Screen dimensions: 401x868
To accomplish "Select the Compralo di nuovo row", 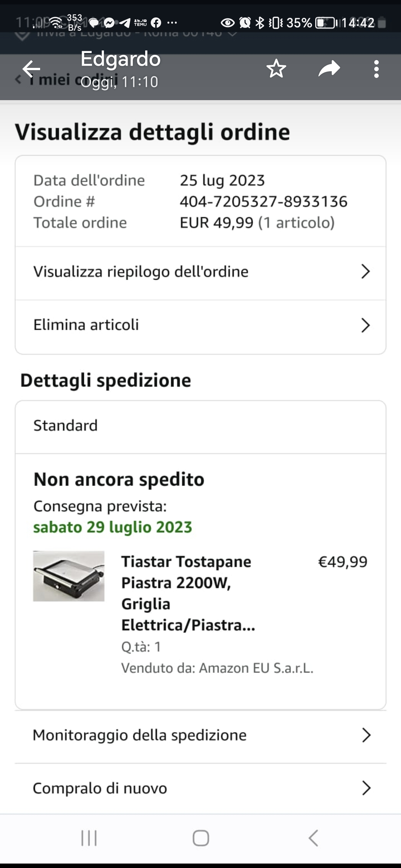I will (x=200, y=788).
